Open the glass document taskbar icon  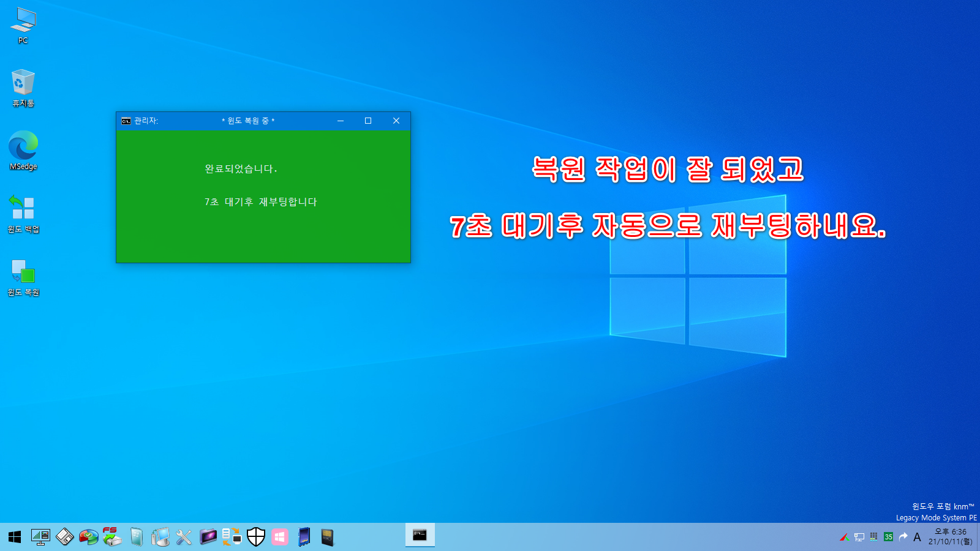click(136, 537)
